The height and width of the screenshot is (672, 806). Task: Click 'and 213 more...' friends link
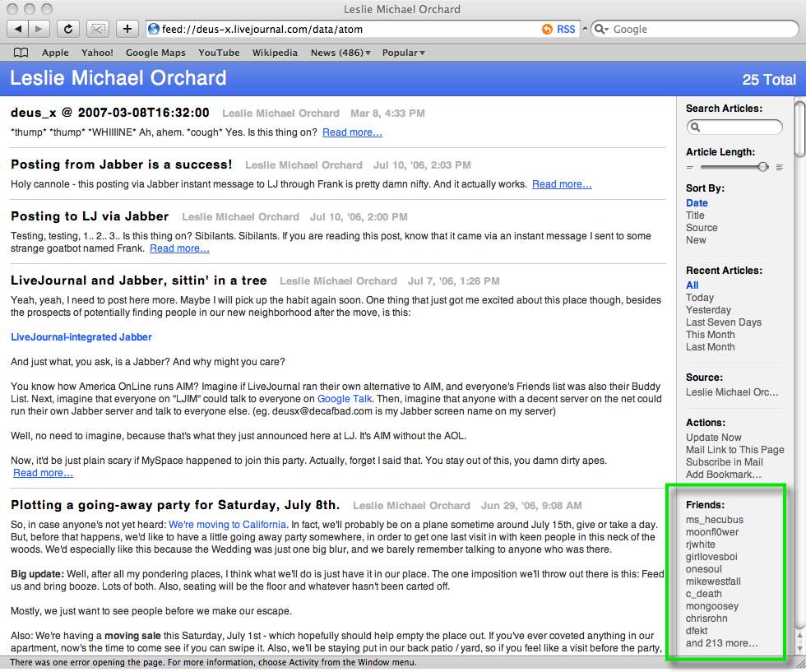tap(721, 643)
